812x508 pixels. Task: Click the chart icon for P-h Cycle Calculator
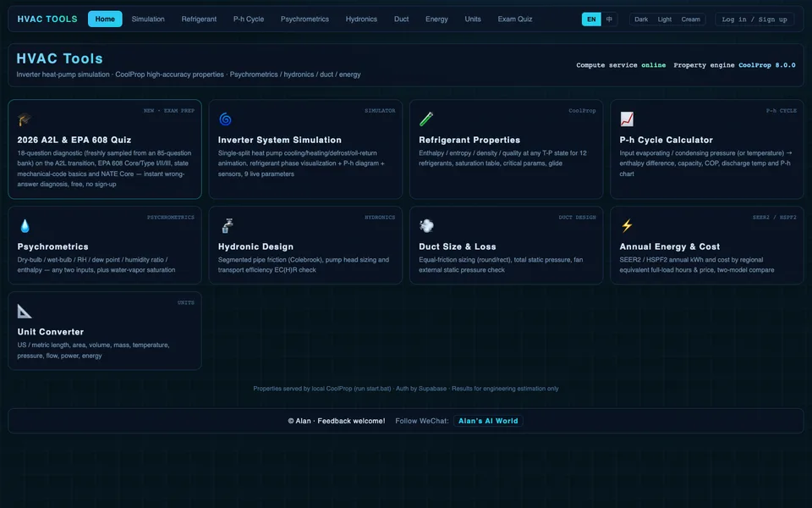(x=627, y=119)
